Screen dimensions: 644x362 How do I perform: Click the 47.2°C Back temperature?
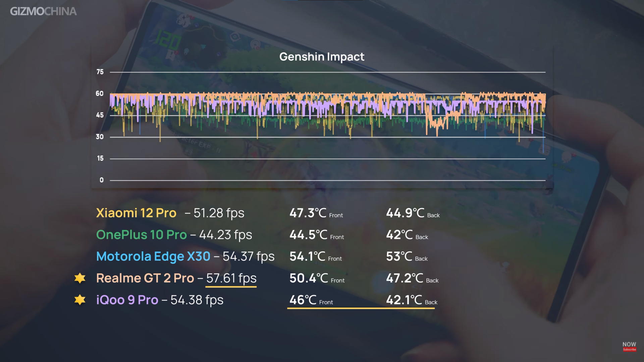[412, 279]
